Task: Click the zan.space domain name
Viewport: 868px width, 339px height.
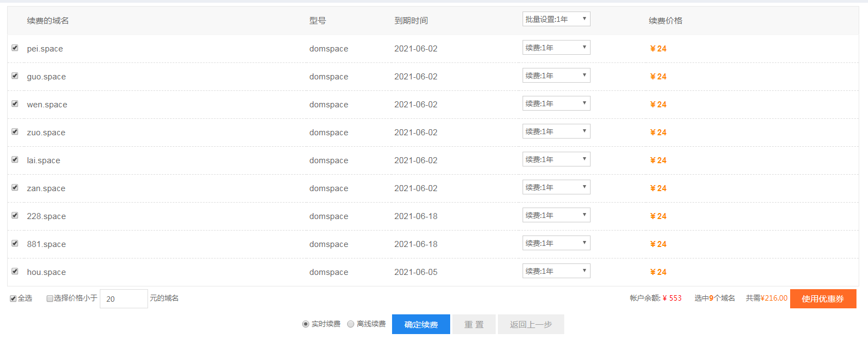Action: pos(46,188)
